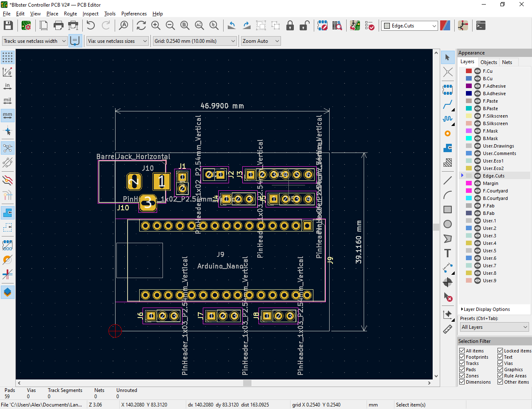Switch units to inches on left toolbar
This screenshot has height=409, width=532.
(x=7, y=86)
